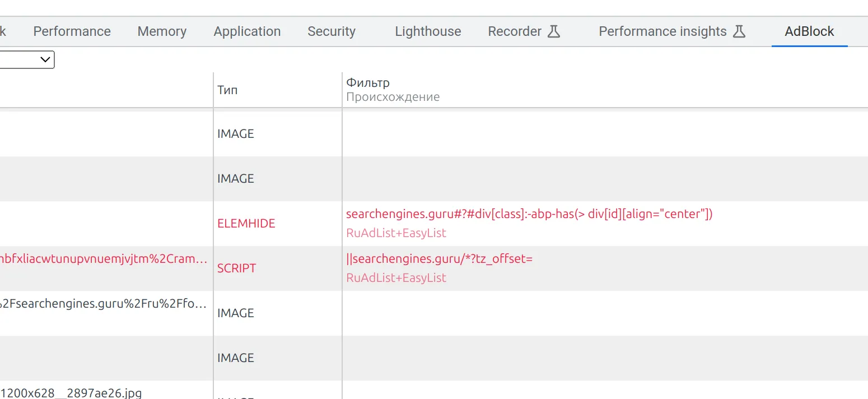Select the 1200x628__2897ae26.jpg file name
The image size is (868, 399).
pyautogui.click(x=71, y=393)
